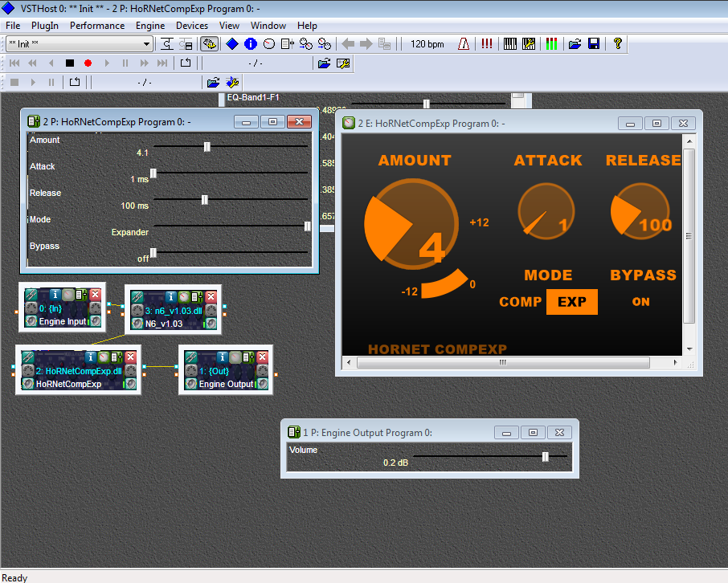Open info for HoRNetCompExp.dll node
Image resolution: width=728 pixels, height=583 pixels.
point(91,357)
